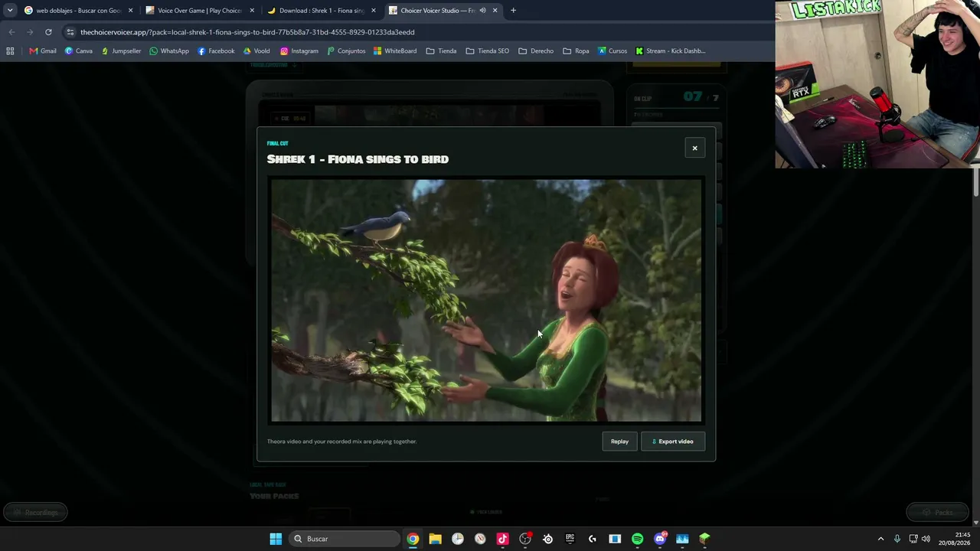Open a new browser tab
Image resolution: width=980 pixels, height=551 pixels.
coord(513,11)
